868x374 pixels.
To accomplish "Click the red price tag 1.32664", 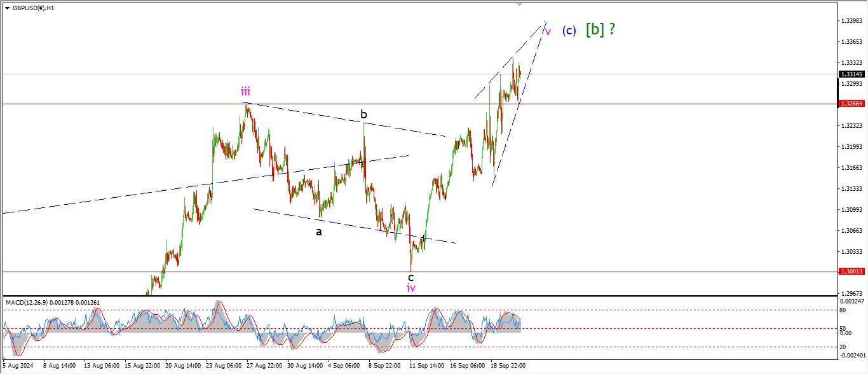I will [850, 104].
